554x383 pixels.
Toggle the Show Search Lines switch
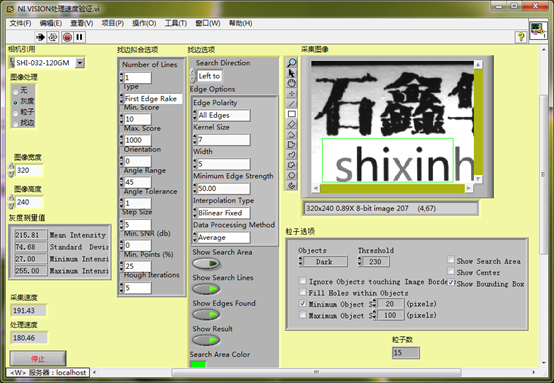point(206,289)
